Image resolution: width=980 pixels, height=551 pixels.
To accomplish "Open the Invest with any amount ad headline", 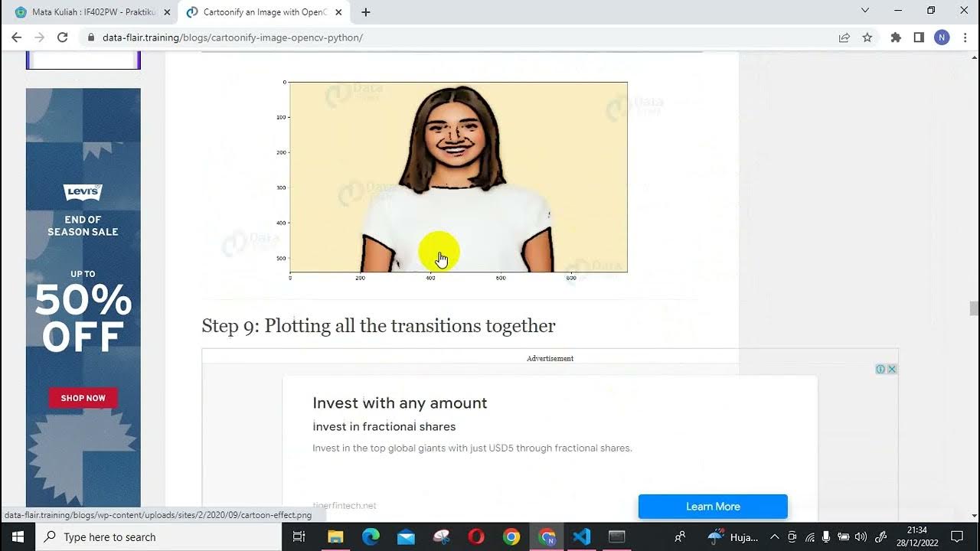I will (400, 403).
